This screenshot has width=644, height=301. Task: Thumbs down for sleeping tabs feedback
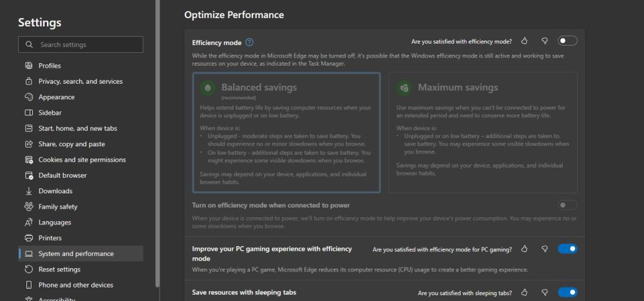(x=545, y=293)
